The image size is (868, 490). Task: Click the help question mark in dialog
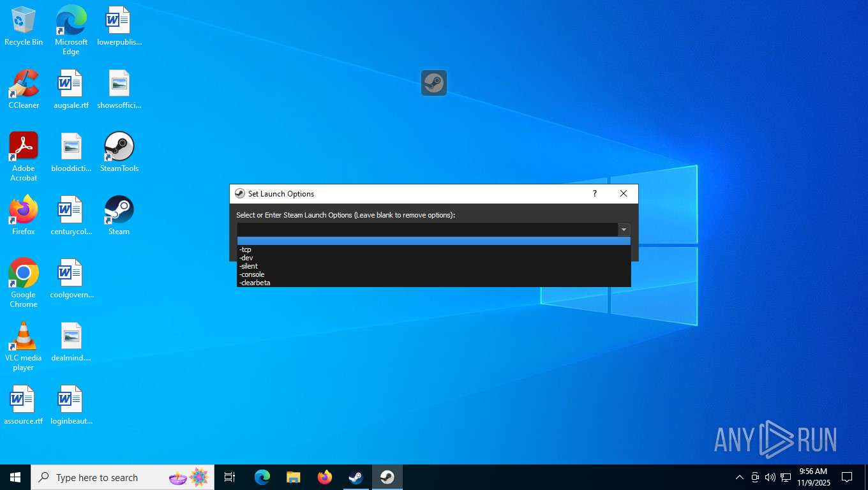click(x=595, y=194)
